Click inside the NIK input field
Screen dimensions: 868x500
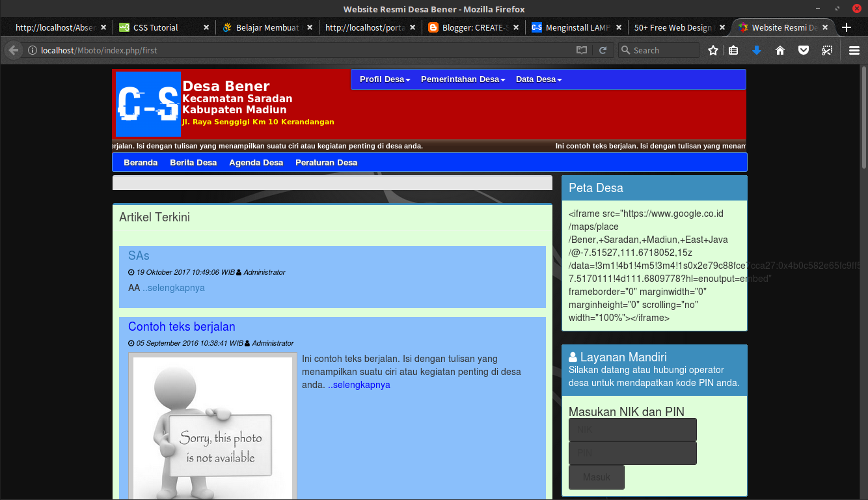click(x=632, y=429)
